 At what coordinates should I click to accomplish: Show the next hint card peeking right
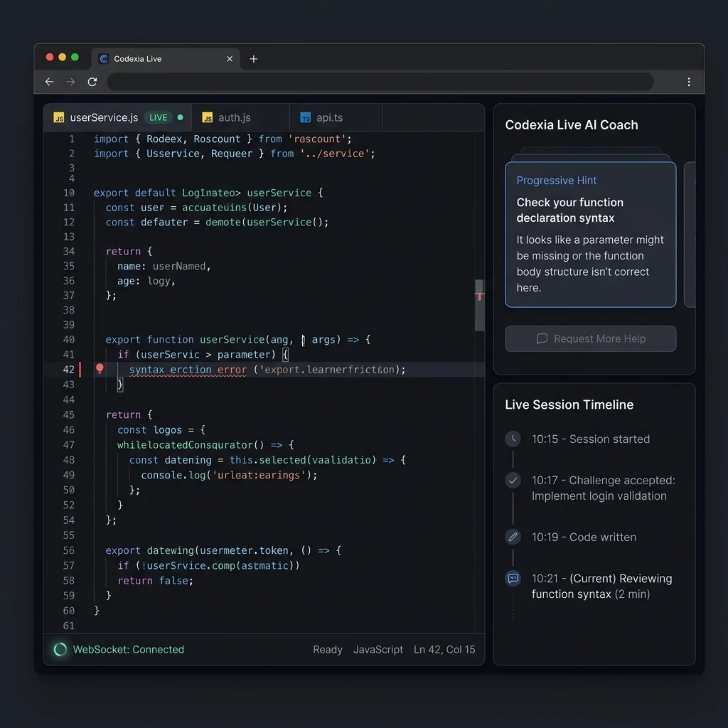pos(690,235)
